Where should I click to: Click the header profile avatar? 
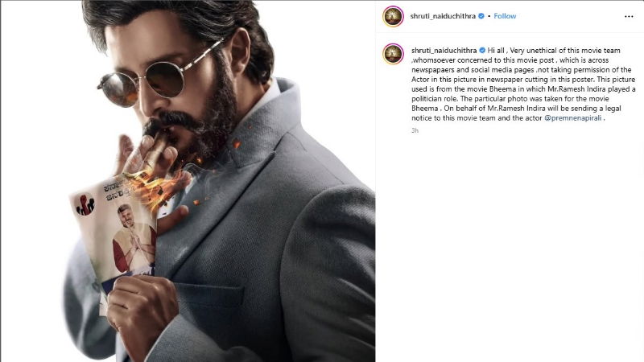coord(393,16)
